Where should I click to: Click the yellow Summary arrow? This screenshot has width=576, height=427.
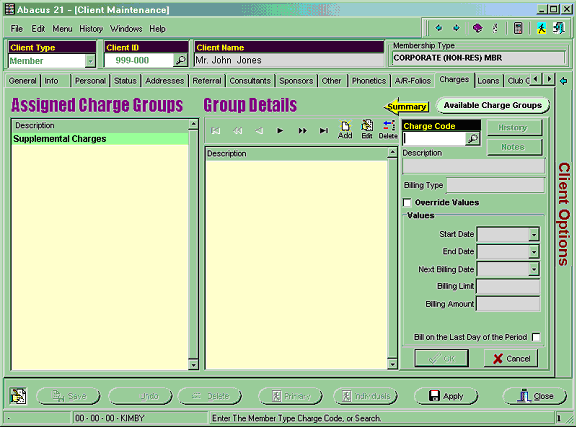pos(406,107)
